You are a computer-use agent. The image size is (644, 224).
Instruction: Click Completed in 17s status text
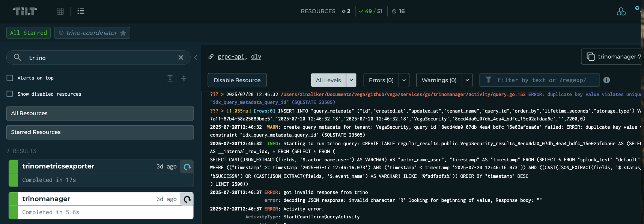[49, 180]
